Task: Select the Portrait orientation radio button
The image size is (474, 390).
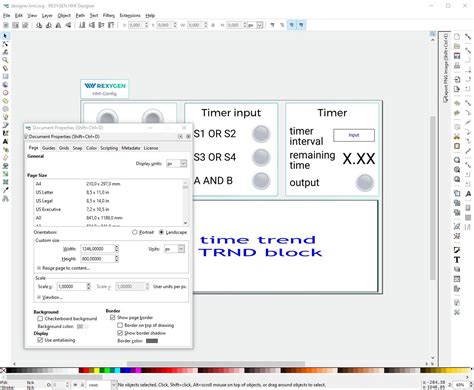Action: point(135,232)
